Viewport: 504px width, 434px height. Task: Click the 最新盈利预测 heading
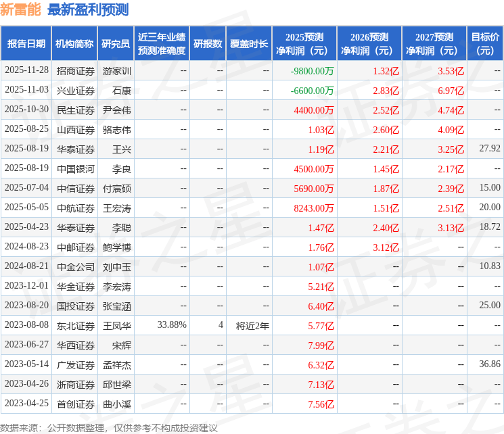pyautogui.click(x=88, y=9)
